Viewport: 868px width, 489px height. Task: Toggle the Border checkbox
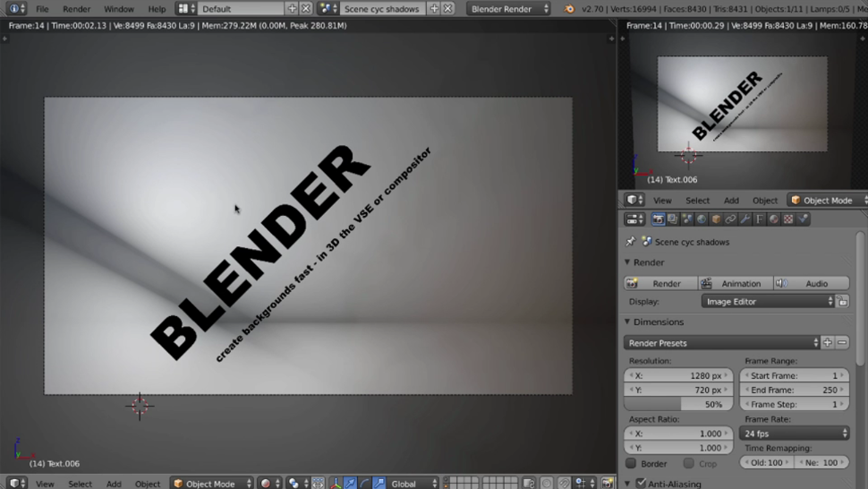(631, 463)
